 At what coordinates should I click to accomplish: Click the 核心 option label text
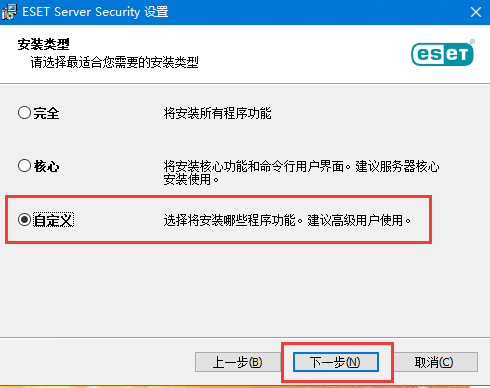[x=46, y=166]
